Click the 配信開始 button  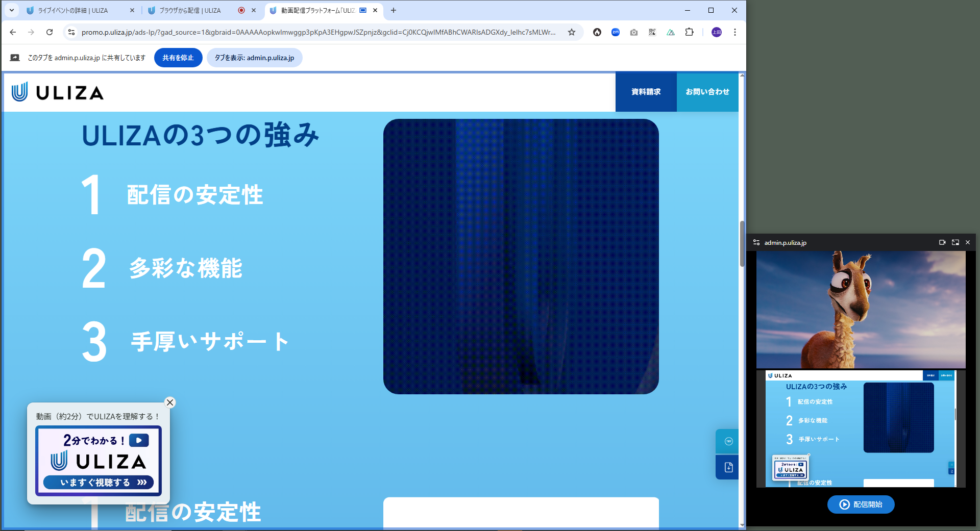coord(861,504)
